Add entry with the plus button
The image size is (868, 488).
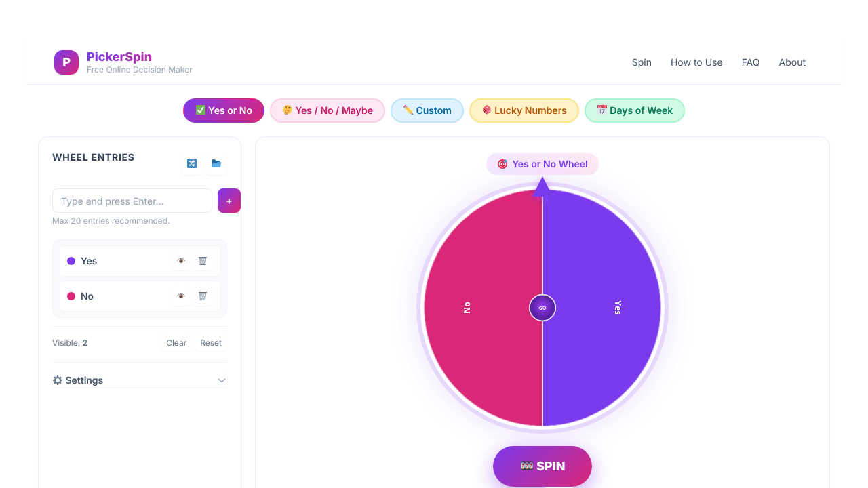(x=229, y=201)
